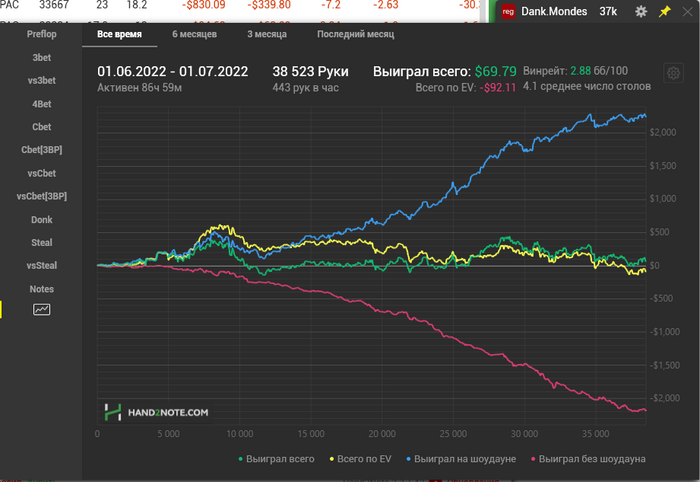
Task: Click the Dank.Mondes player name
Action: point(554,12)
